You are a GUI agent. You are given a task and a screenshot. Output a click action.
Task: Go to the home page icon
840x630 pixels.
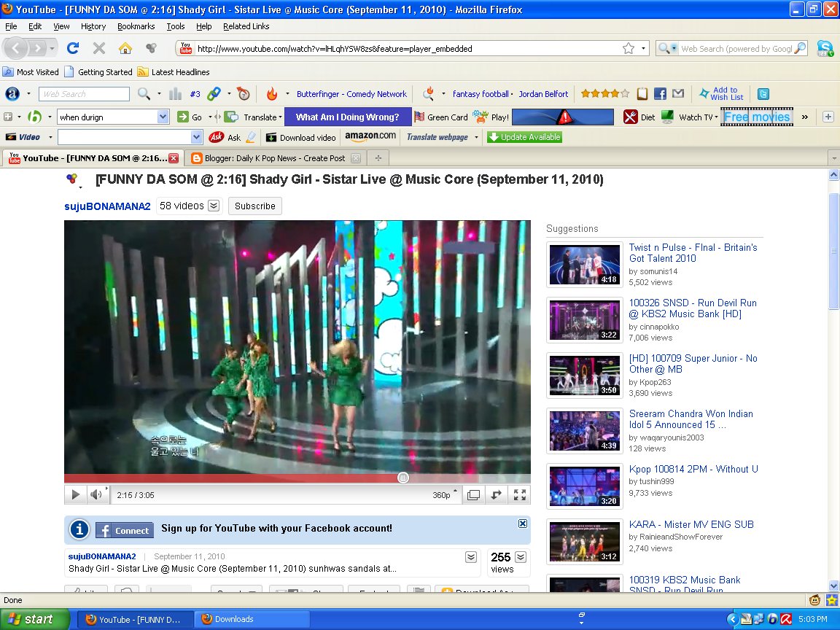tap(125, 48)
